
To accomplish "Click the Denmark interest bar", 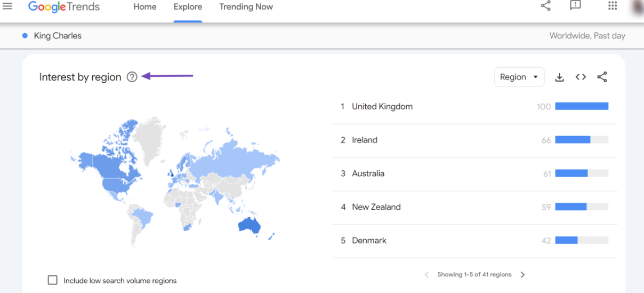I will pos(582,240).
